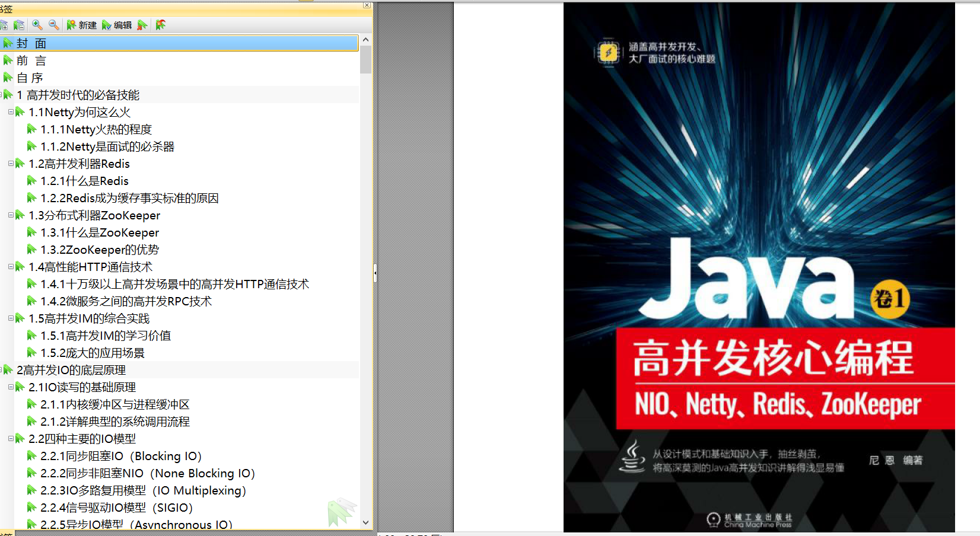This screenshot has height=536, width=980.
Task: Select 2.2.5异步IO模型 (Asynchronous IO)
Action: pyautogui.click(x=136, y=525)
